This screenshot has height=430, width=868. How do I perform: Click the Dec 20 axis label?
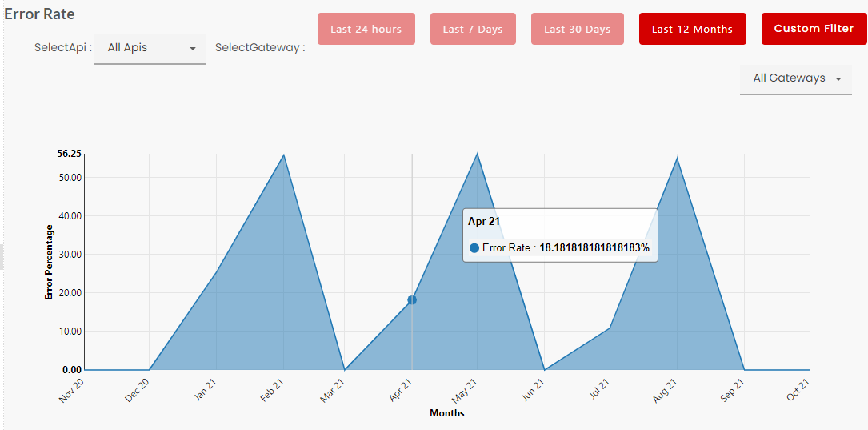click(x=138, y=392)
